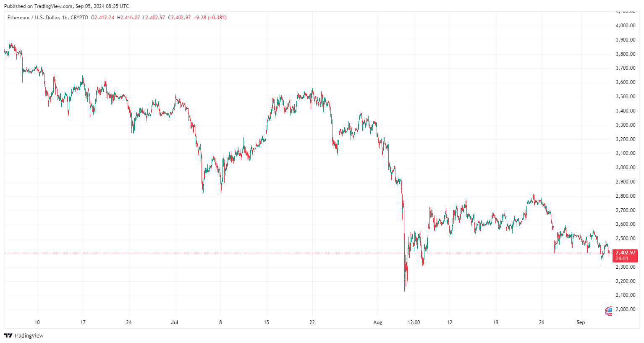Click the 3,600.00 price axis label

click(626, 82)
